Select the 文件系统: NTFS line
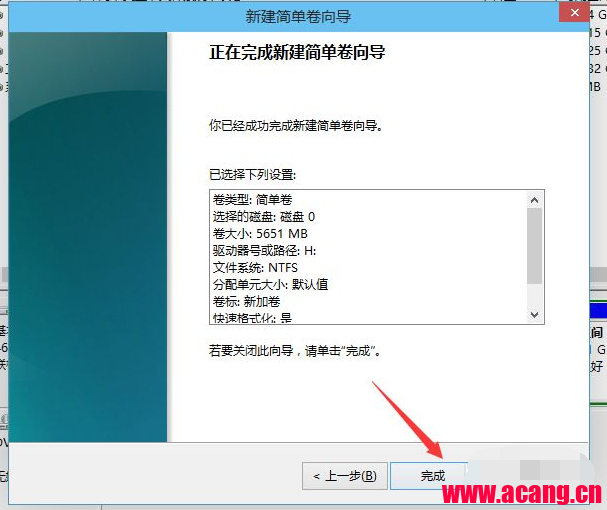Screen dimensions: 607x510 [x=255, y=268]
